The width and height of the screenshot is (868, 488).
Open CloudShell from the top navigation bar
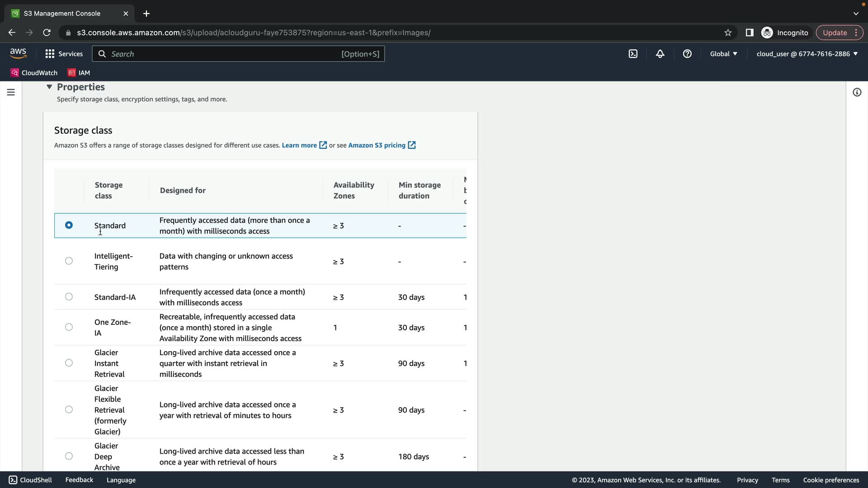633,54
